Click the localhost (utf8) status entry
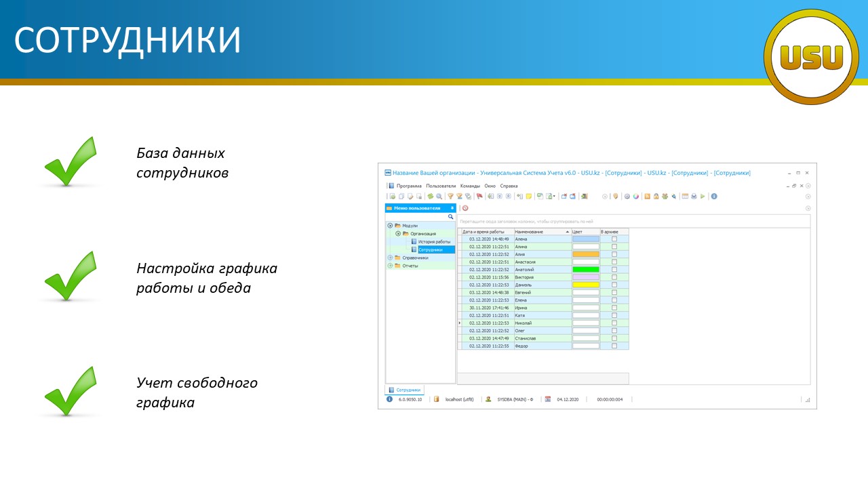Viewport: 868px width, 488px height. pyautogui.click(x=459, y=399)
